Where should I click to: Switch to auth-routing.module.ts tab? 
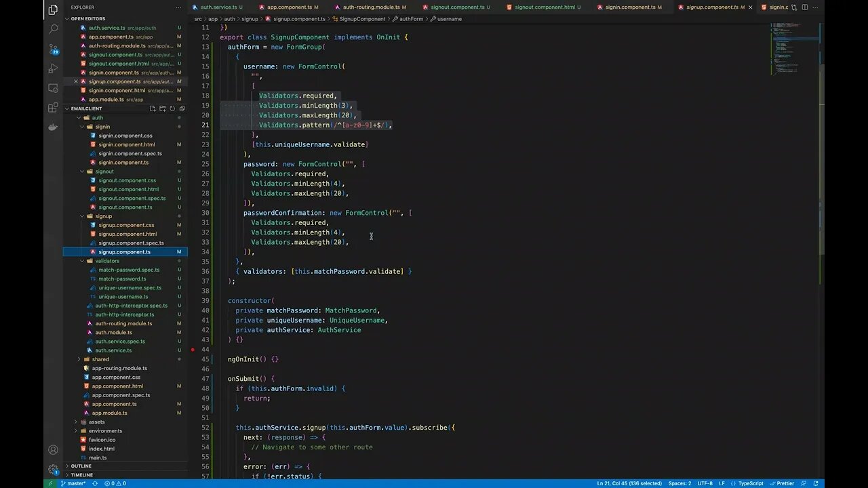(x=372, y=7)
